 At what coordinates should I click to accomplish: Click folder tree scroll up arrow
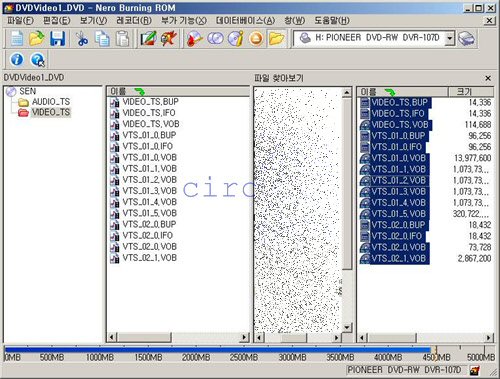(347, 92)
